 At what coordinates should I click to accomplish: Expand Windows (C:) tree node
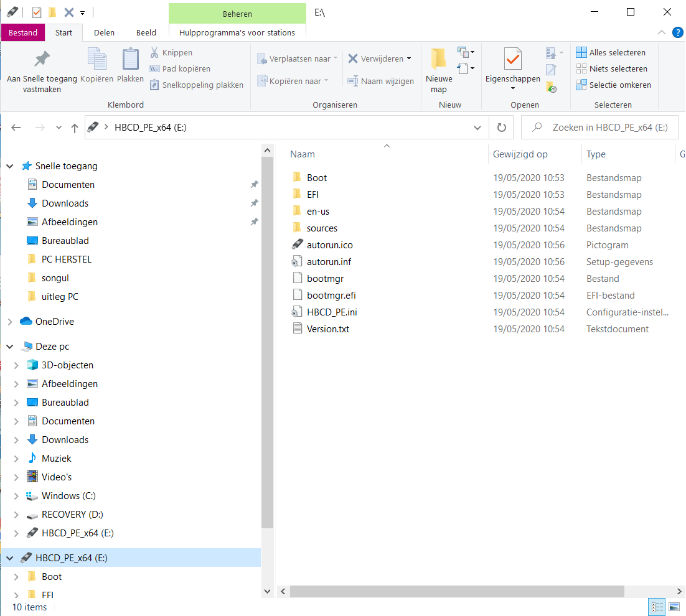coord(16,496)
